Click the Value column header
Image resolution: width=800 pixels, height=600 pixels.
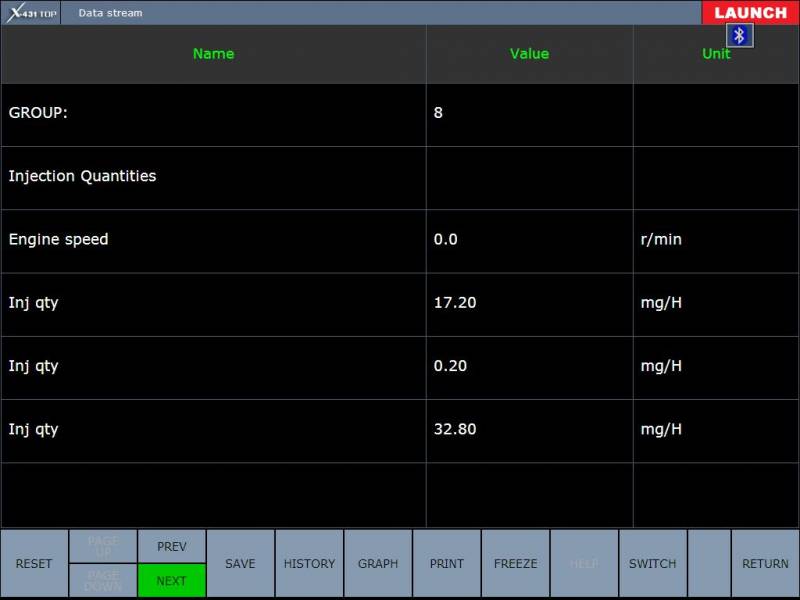tap(529, 54)
